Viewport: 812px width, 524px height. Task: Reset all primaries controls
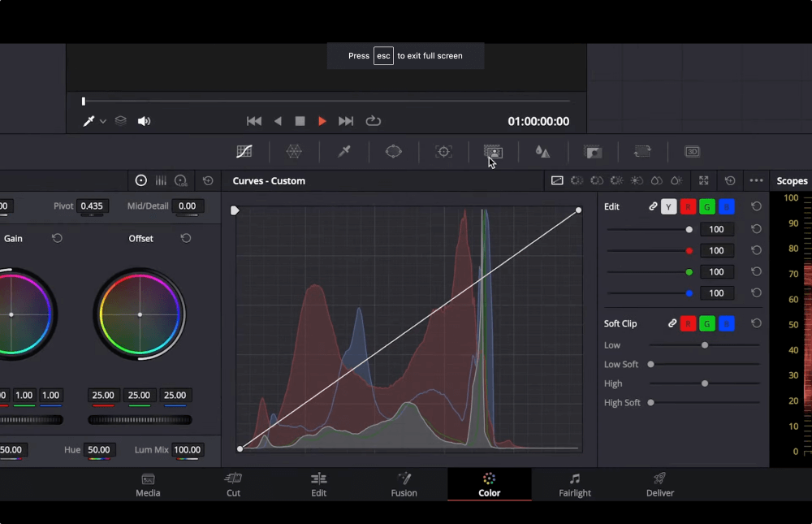208,180
